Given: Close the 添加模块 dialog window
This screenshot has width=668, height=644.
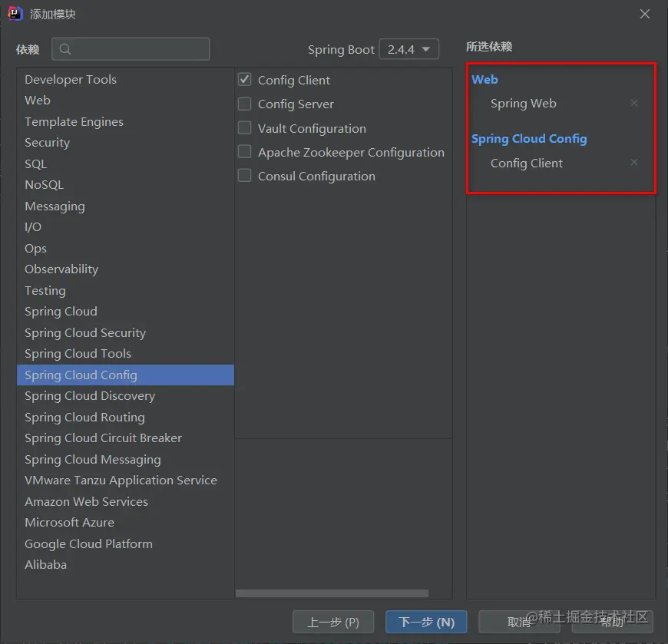Looking at the screenshot, I should coord(644,14).
